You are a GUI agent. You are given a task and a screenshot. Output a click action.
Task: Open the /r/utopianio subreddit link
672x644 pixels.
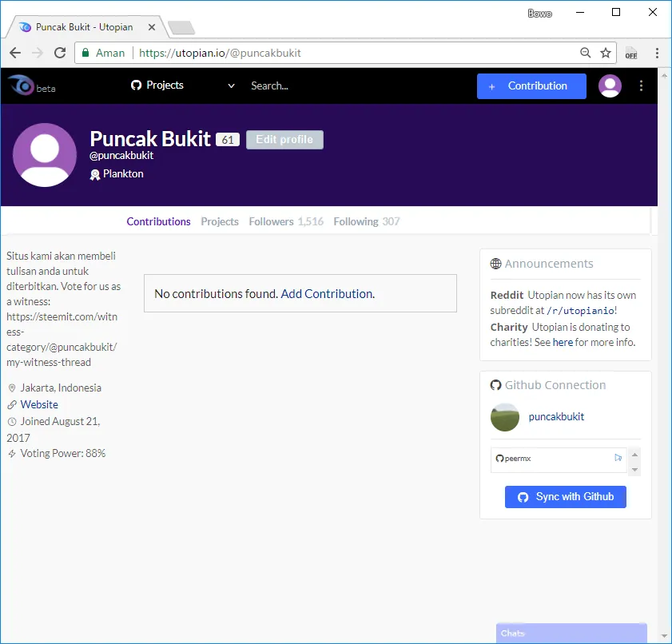[580, 311]
